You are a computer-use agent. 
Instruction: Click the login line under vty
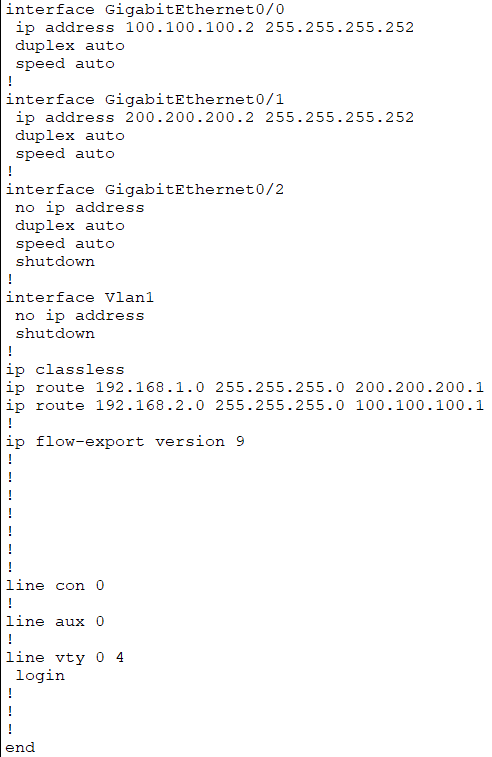[40, 675]
